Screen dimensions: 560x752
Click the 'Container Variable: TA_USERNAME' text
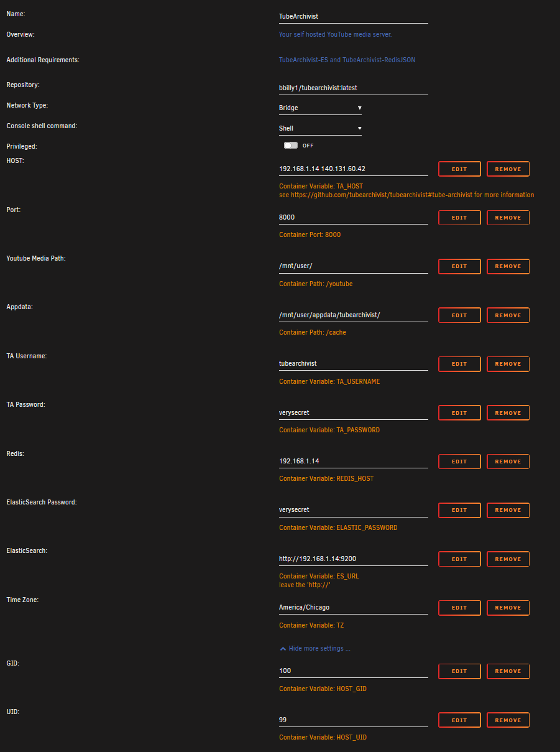(329, 381)
